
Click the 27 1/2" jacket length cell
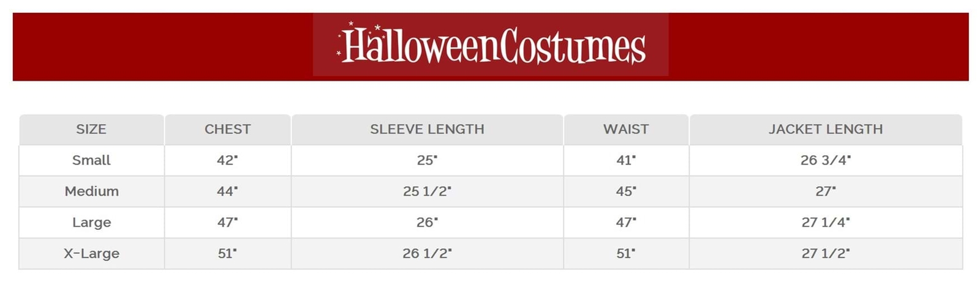click(826, 253)
